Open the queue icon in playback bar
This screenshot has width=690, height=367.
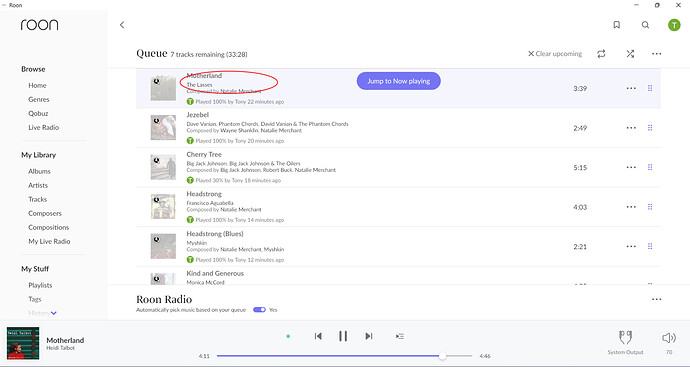tap(400, 336)
